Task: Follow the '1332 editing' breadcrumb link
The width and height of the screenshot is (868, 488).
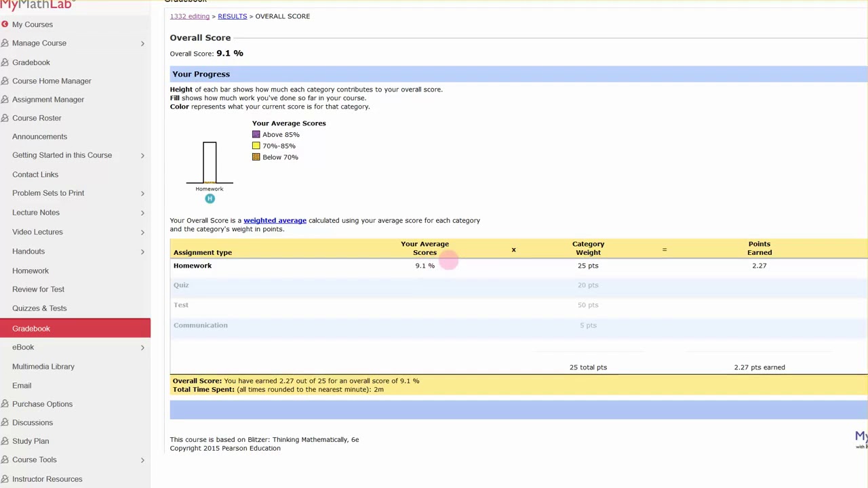Action: (x=189, y=16)
